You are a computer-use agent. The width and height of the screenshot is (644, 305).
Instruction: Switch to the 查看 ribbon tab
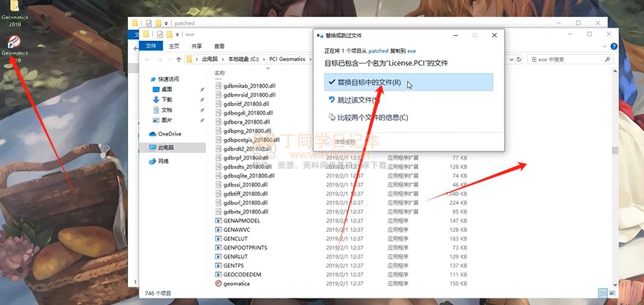click(x=219, y=46)
